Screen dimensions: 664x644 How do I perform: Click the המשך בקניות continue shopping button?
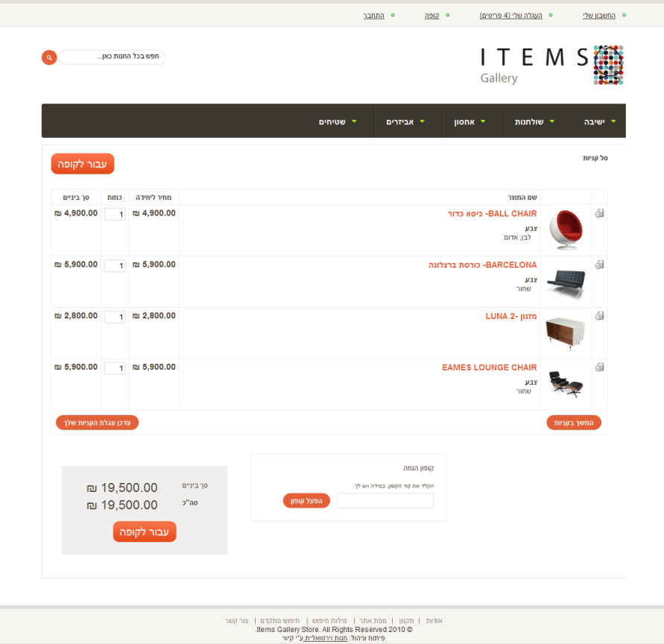click(573, 423)
